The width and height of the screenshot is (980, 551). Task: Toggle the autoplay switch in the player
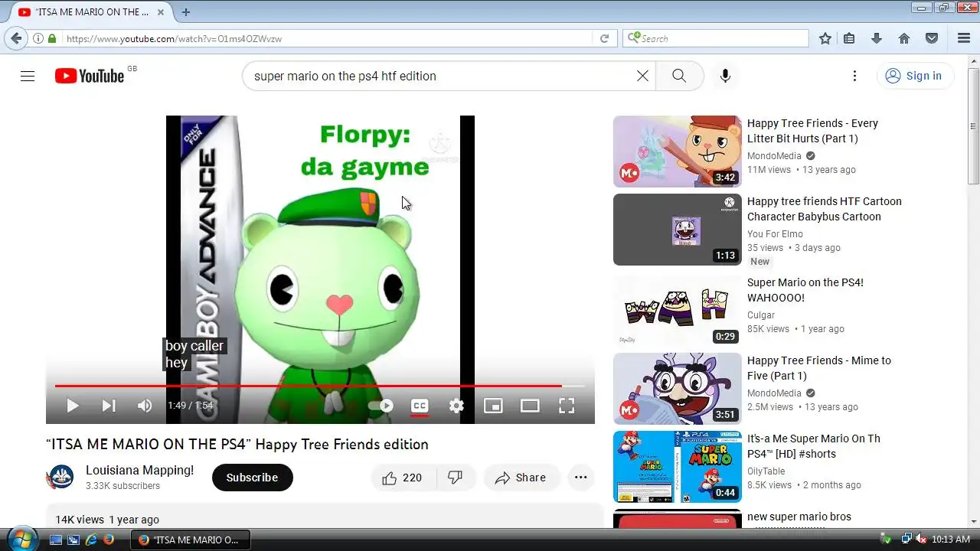click(381, 406)
